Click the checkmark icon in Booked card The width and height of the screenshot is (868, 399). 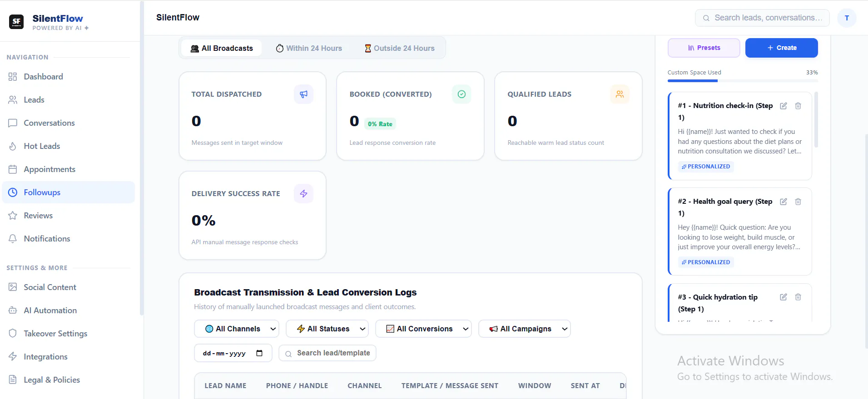click(461, 94)
